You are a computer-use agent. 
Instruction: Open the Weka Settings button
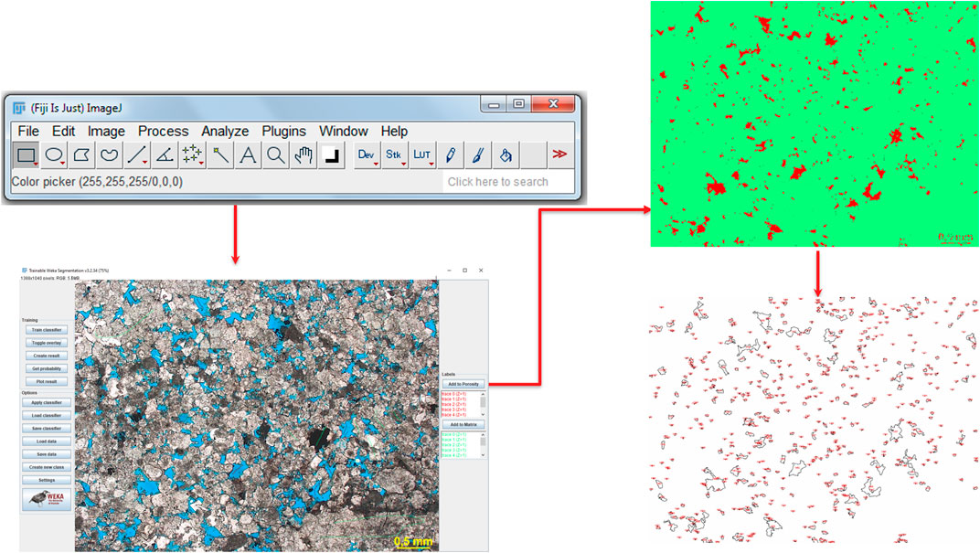pos(47,480)
